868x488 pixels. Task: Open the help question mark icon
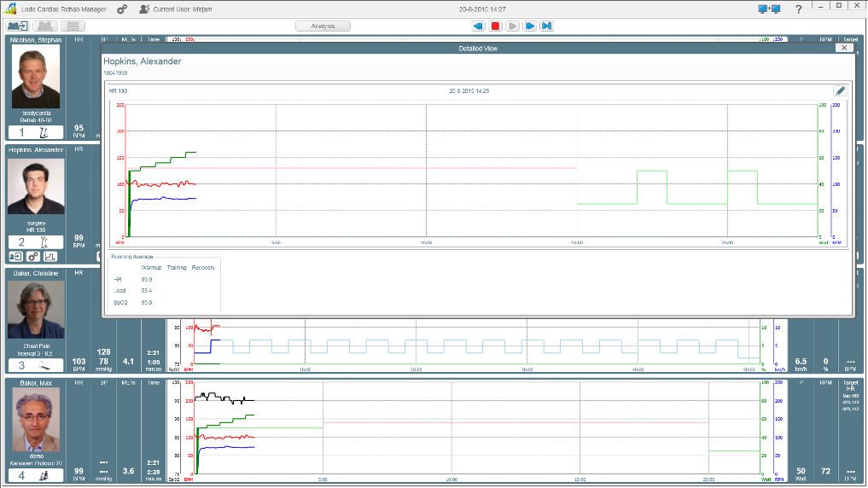(798, 9)
